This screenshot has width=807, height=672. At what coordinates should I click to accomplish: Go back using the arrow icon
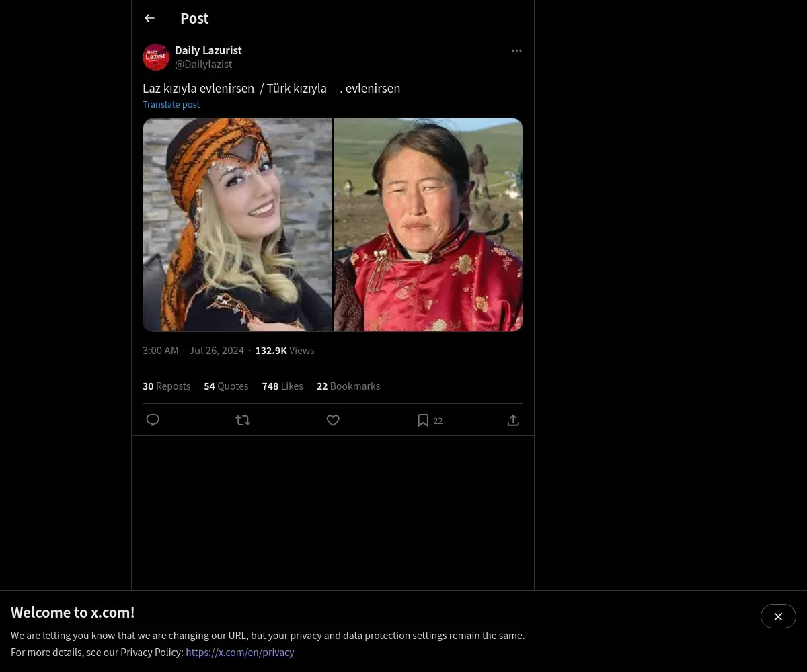(149, 18)
